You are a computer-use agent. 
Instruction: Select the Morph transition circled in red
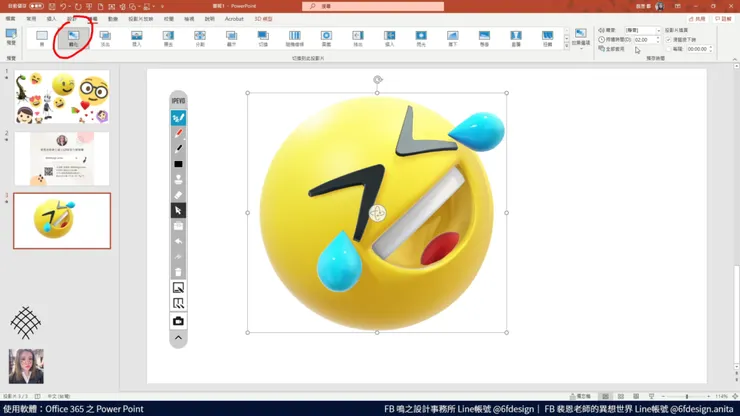point(74,38)
